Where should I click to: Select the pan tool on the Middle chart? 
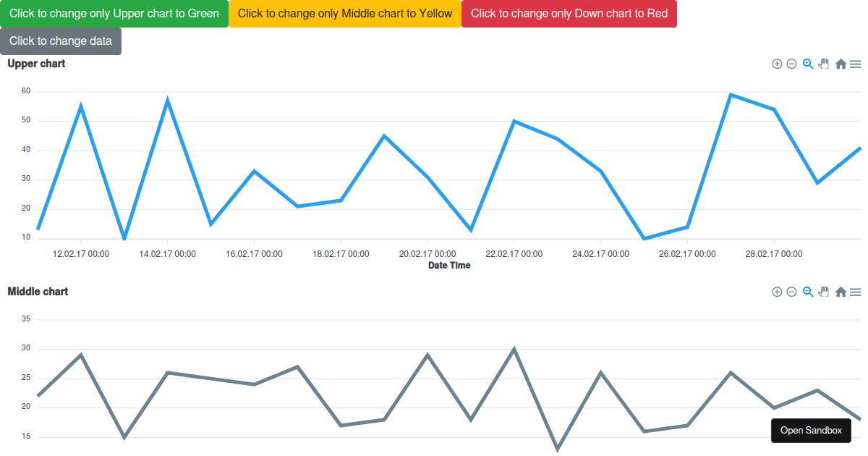(x=823, y=292)
